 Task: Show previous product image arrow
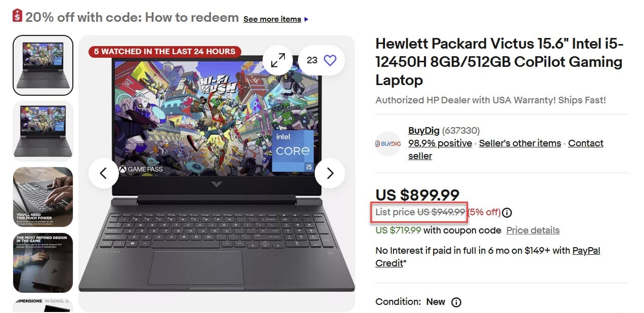tap(103, 173)
